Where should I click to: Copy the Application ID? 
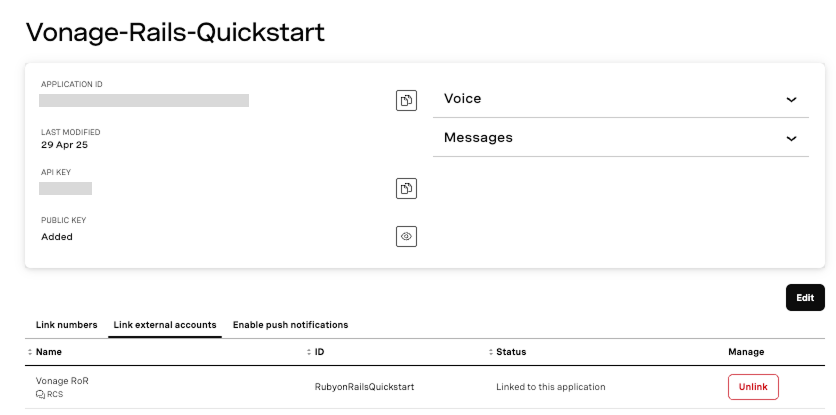(406, 100)
